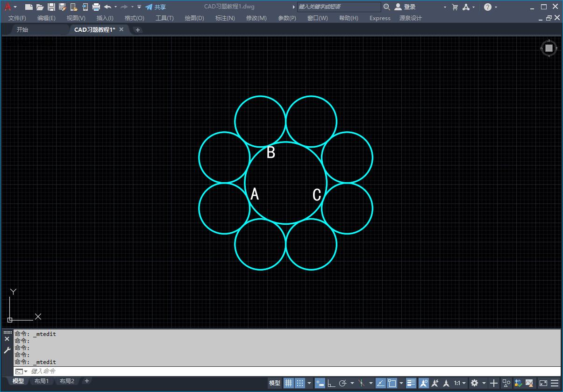Open the customization menu on the status bar
The height and width of the screenshot is (392, 563).
(555, 383)
